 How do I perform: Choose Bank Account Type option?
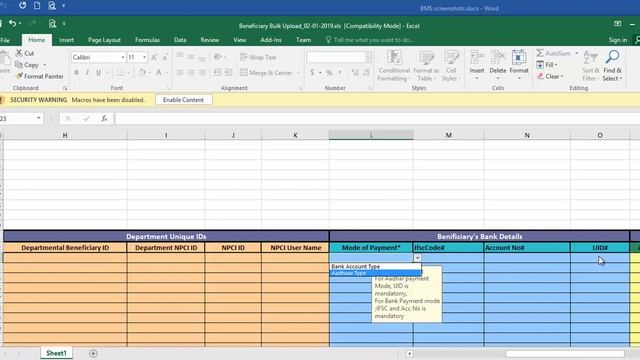(x=375, y=266)
